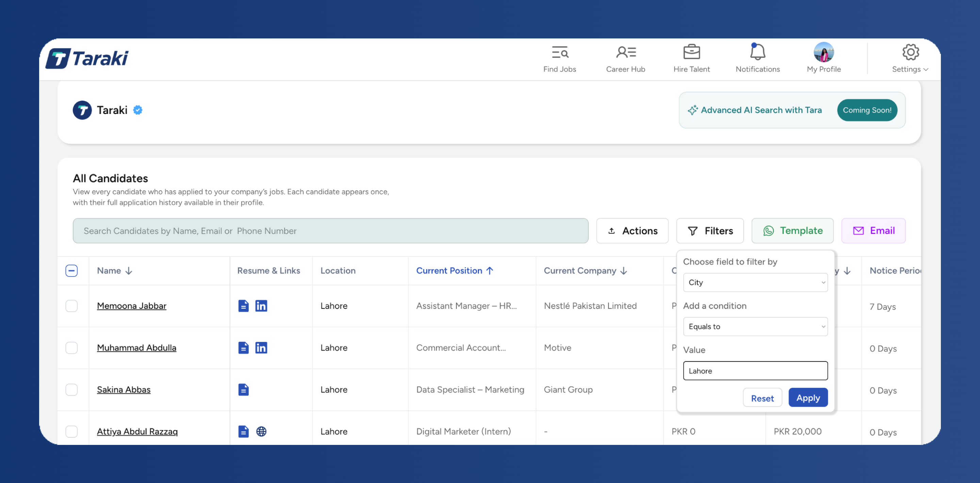Open Notifications bell icon
Screen dimensions: 980x483
pos(757,52)
